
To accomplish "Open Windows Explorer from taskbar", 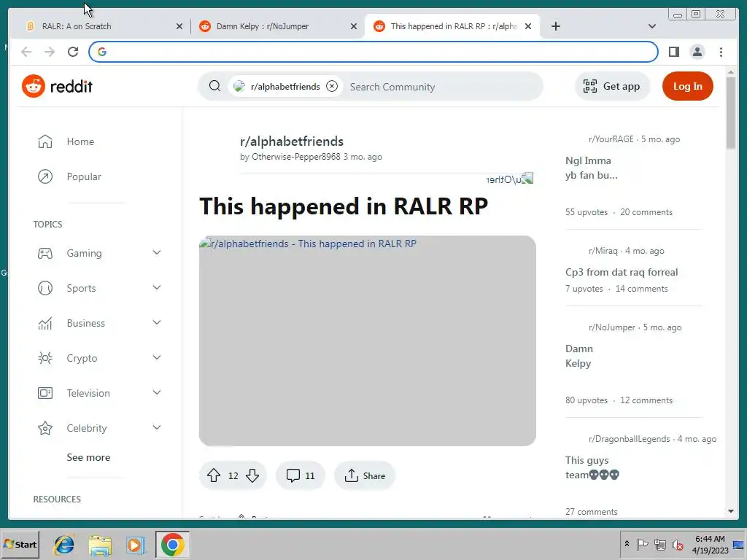I will point(100,545).
